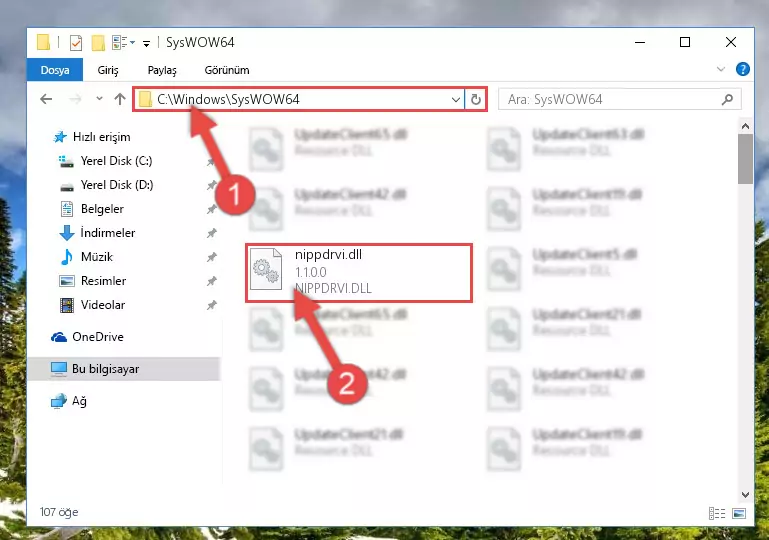Minimize the SysWOW64 window

click(x=640, y=42)
